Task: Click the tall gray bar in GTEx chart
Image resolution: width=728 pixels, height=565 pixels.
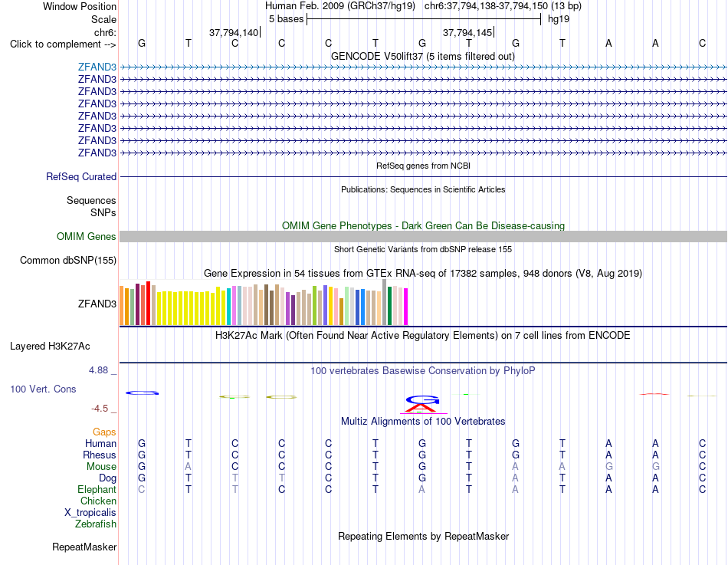Action: tap(384, 302)
